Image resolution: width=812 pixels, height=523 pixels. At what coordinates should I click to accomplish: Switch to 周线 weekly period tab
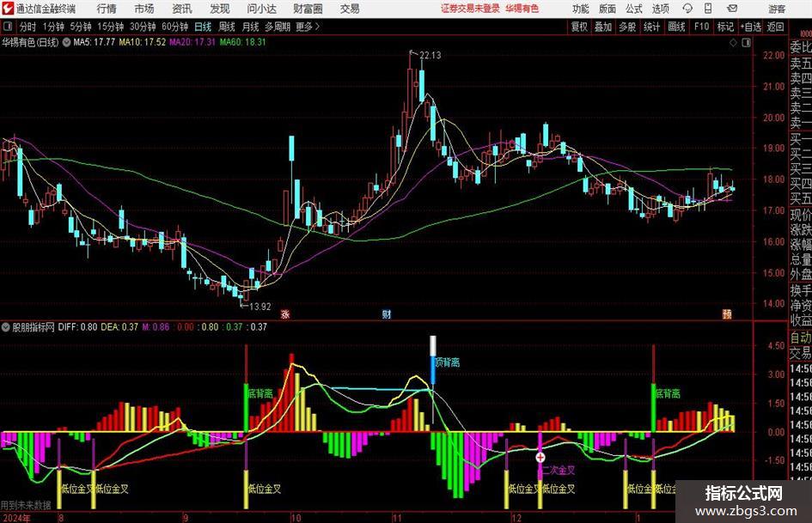click(227, 27)
